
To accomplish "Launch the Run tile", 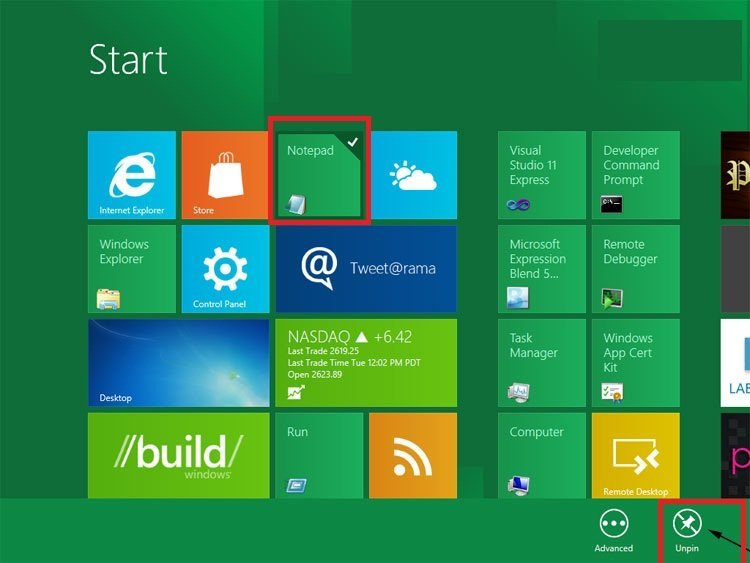I will click(x=319, y=455).
